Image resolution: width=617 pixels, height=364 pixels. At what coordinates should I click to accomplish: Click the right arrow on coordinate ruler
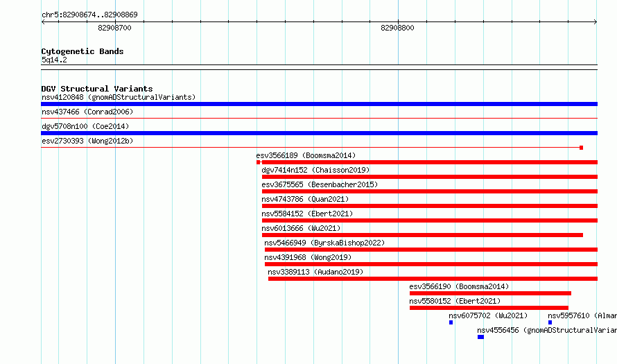click(595, 22)
